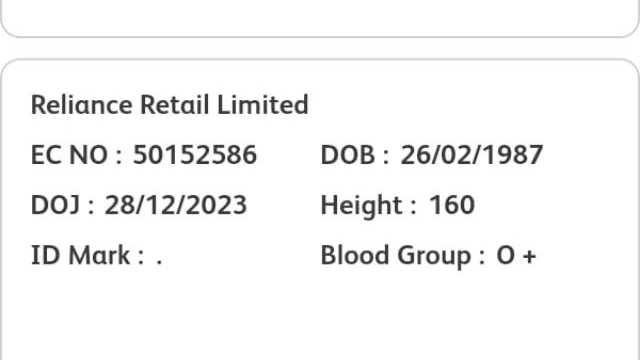The image size is (640, 360).
Task: Select the DOB label
Action: pyautogui.click(x=348, y=155)
